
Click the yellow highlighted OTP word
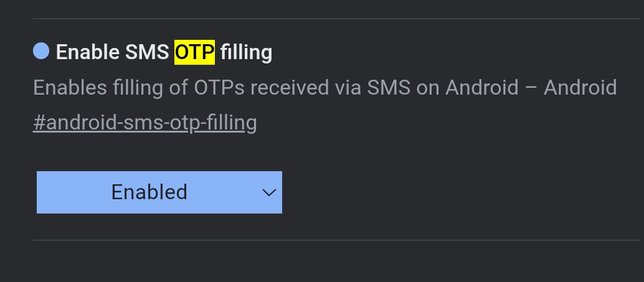pyautogui.click(x=194, y=52)
